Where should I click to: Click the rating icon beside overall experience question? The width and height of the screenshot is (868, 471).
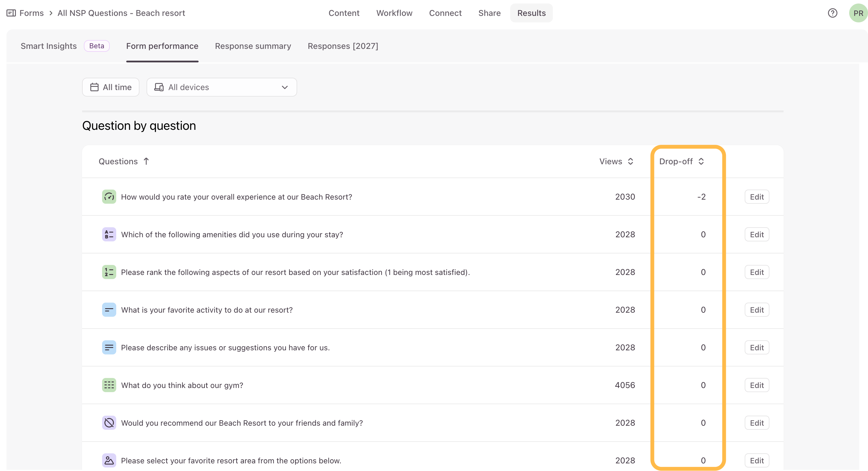(x=109, y=197)
